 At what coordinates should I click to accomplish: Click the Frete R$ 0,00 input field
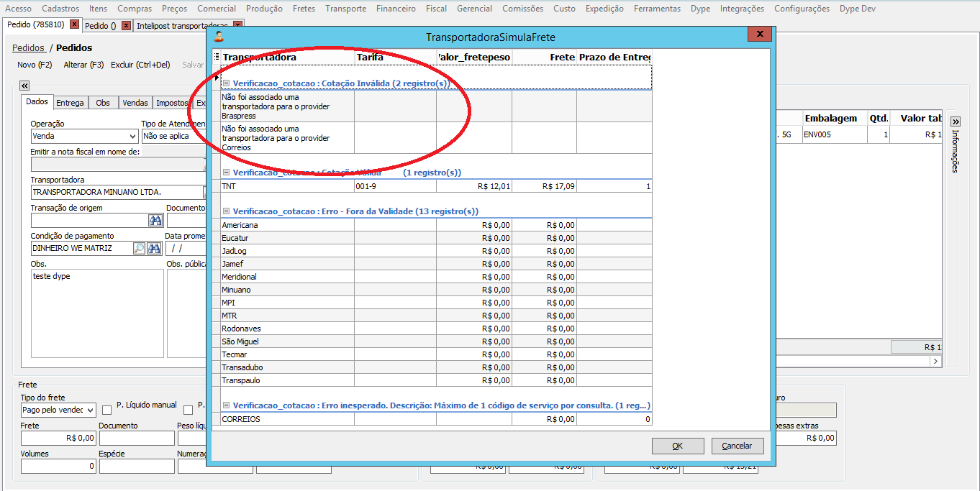pos(58,438)
